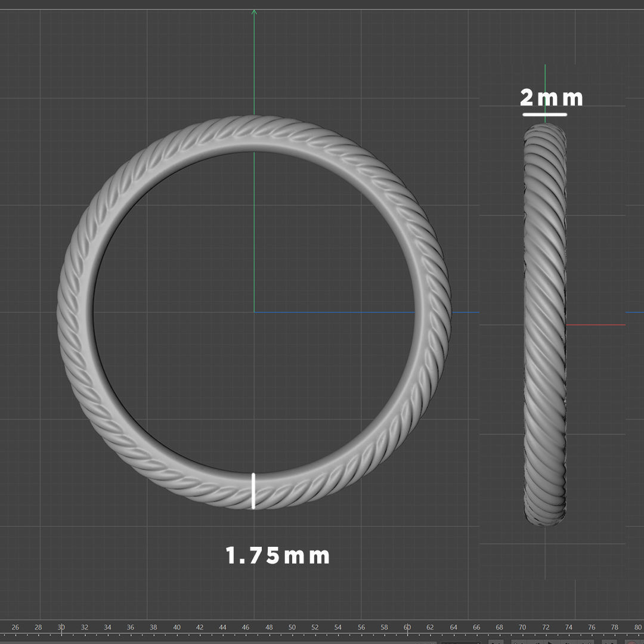Select the ring model in side view
This screenshot has width=644, height=644.
tap(545, 324)
